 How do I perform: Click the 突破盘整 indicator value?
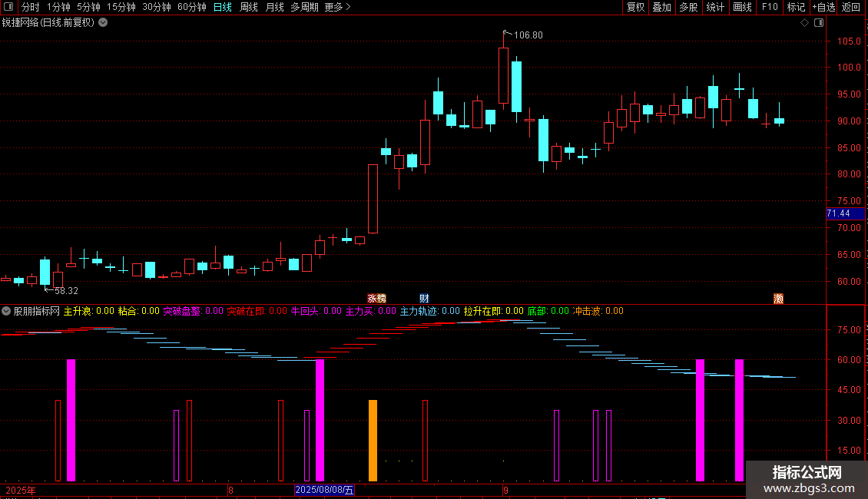point(194,311)
